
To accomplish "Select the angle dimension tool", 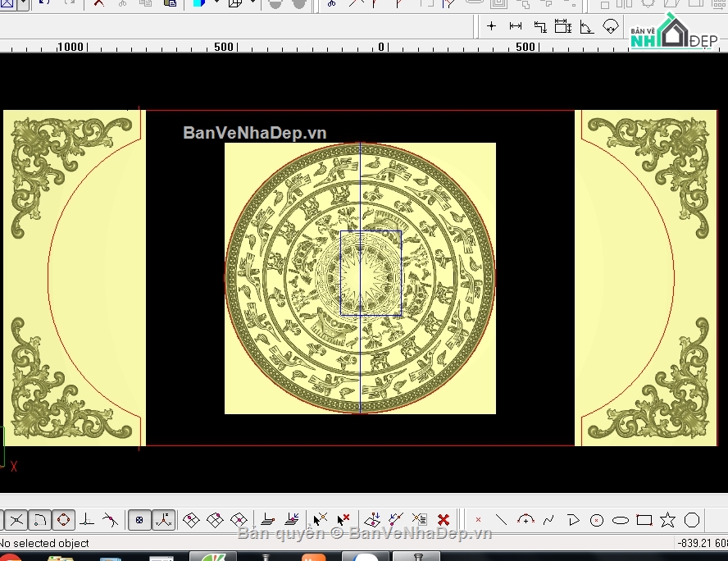I will 586,26.
